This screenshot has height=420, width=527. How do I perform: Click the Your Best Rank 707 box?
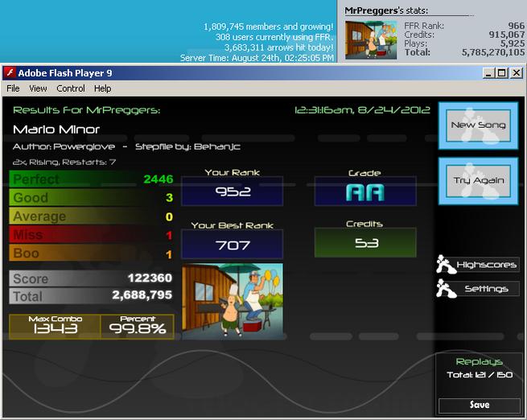pyautogui.click(x=233, y=245)
